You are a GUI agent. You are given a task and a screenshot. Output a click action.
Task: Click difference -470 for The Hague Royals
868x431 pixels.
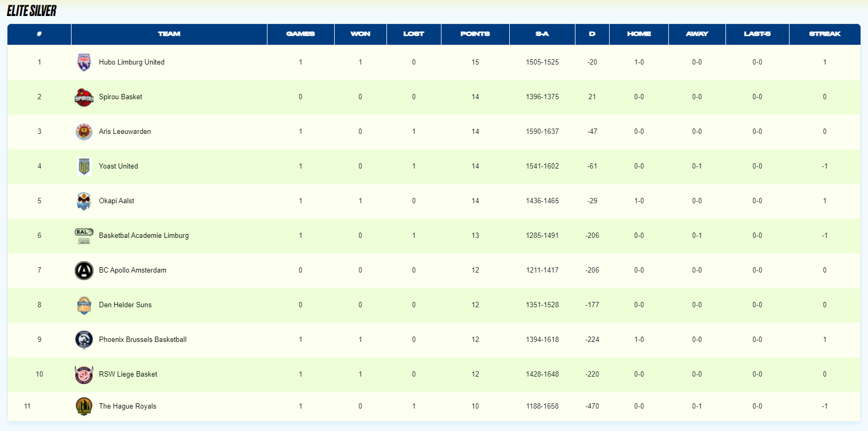[x=592, y=406]
